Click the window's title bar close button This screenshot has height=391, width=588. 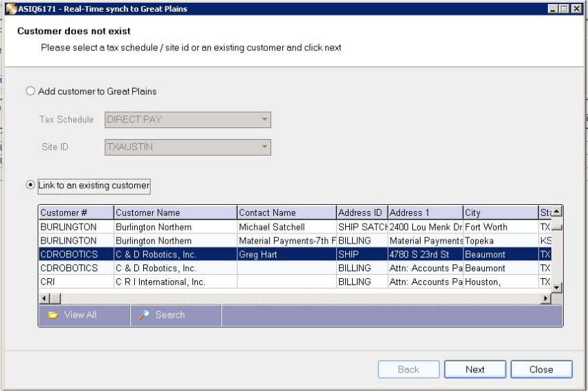(x=576, y=8)
